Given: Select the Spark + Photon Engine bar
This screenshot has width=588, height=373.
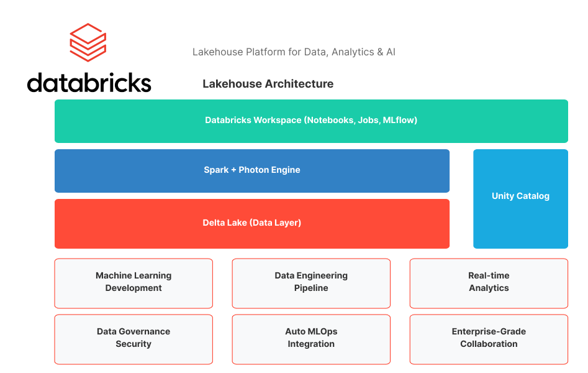Looking at the screenshot, I should pyautogui.click(x=251, y=170).
